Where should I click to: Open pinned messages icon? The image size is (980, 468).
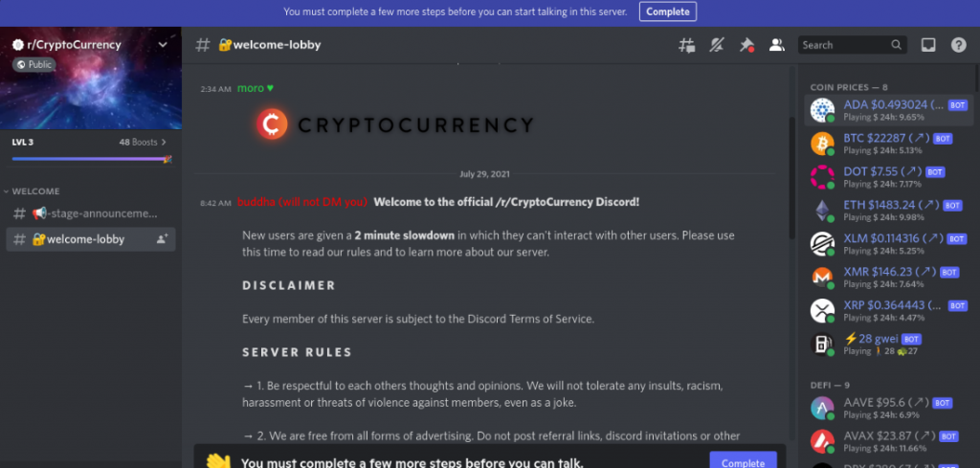pos(746,45)
